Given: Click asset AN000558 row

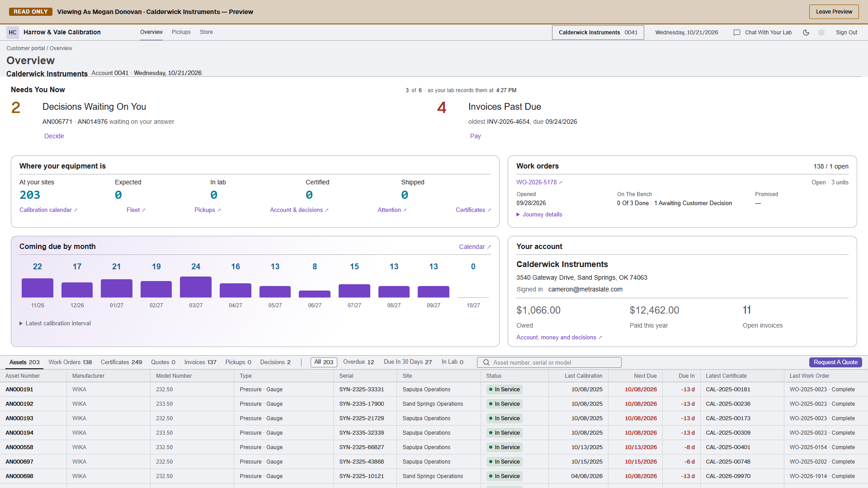Looking at the screenshot, I should pos(434,447).
